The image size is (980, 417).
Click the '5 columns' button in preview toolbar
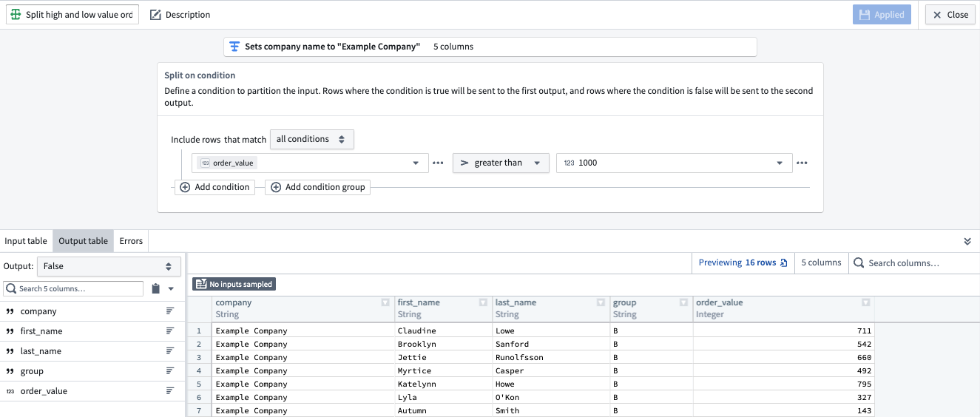[x=821, y=262]
